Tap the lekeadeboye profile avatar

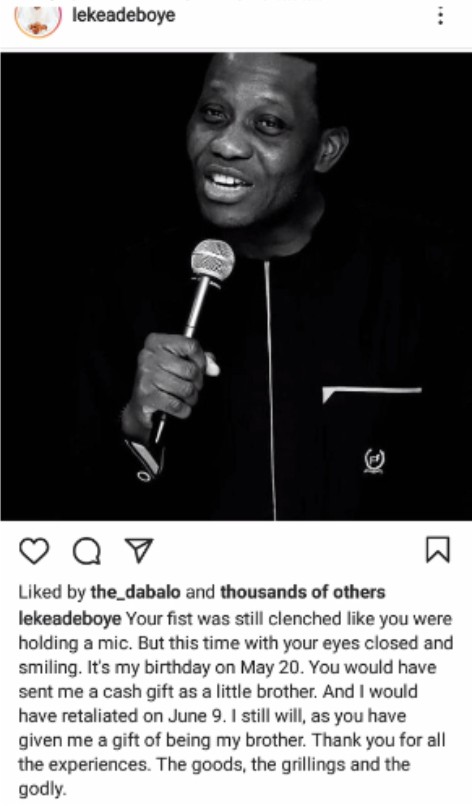pos(38,18)
